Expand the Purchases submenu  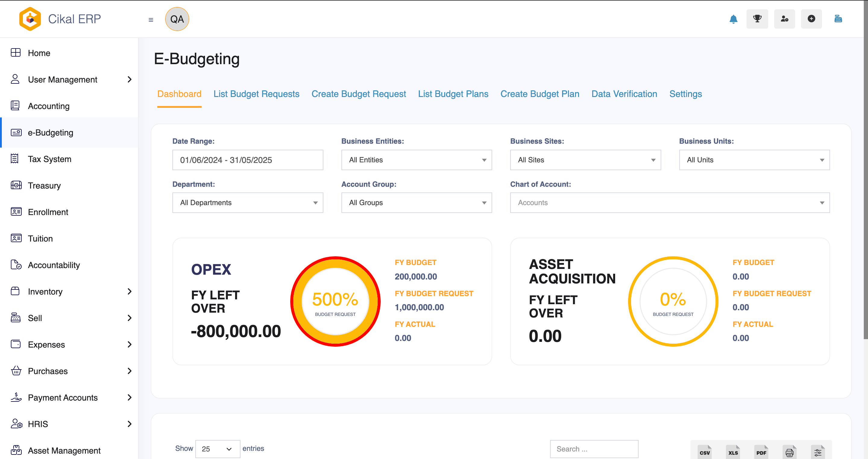point(129,371)
